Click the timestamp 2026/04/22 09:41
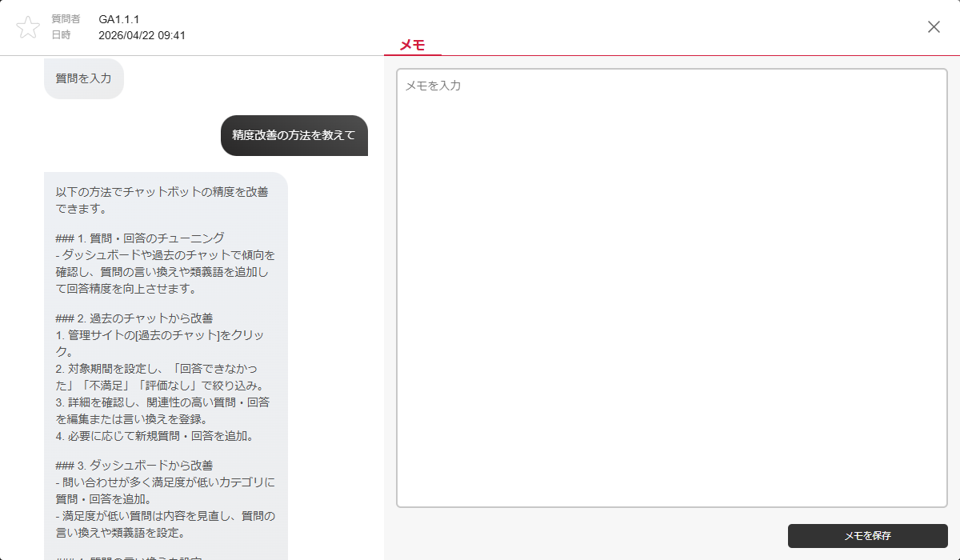 coord(142,35)
